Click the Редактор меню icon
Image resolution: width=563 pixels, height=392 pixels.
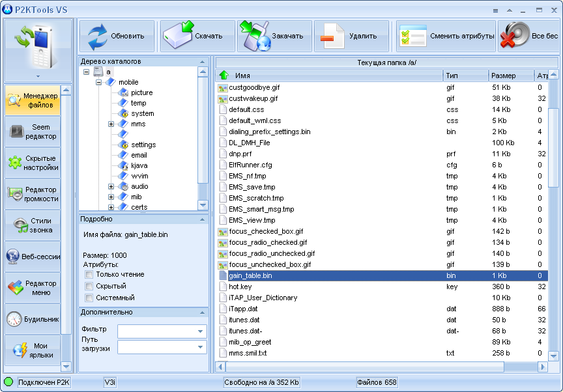point(16,288)
